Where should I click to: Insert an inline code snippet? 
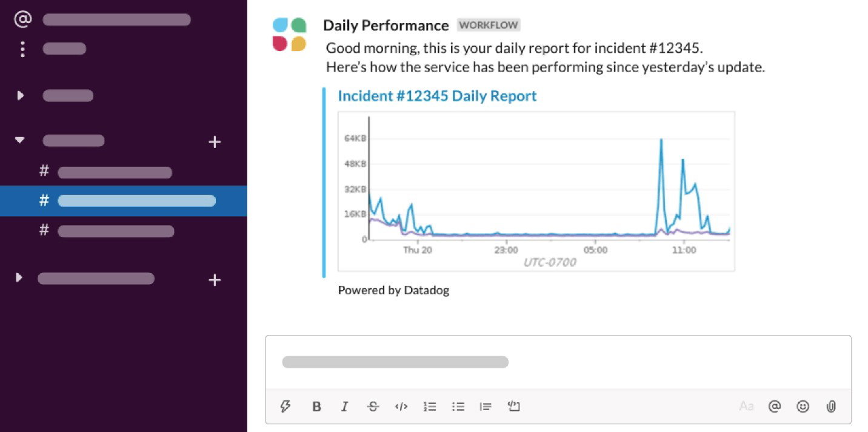(401, 407)
